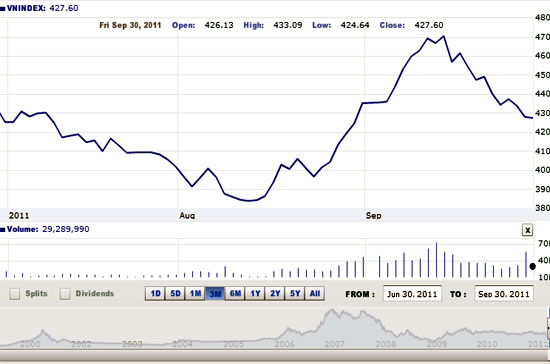Click the VNINDEX legend label
This screenshot has height=364, width=550.
26,8
